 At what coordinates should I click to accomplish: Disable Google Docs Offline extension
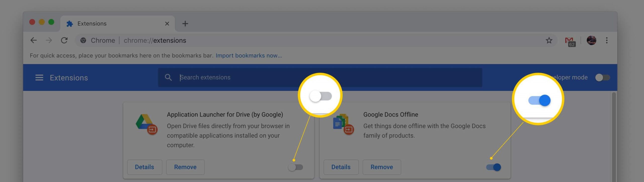[494, 167]
